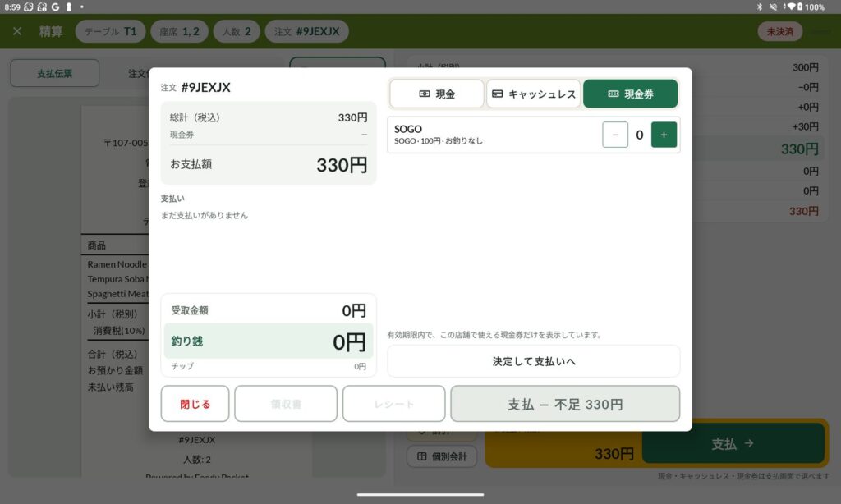Click the SOGO voucher quantity value 0
Image resolution: width=841 pixels, height=504 pixels.
click(639, 135)
